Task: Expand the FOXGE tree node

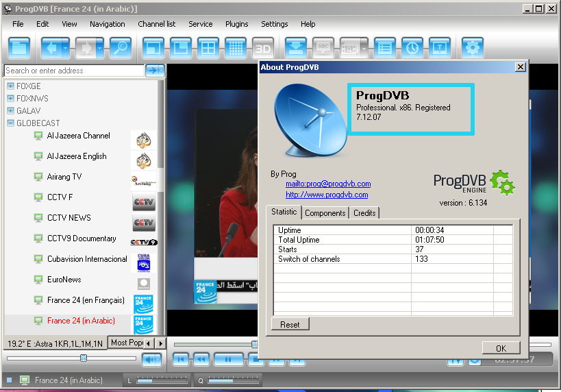Action: tap(10, 86)
